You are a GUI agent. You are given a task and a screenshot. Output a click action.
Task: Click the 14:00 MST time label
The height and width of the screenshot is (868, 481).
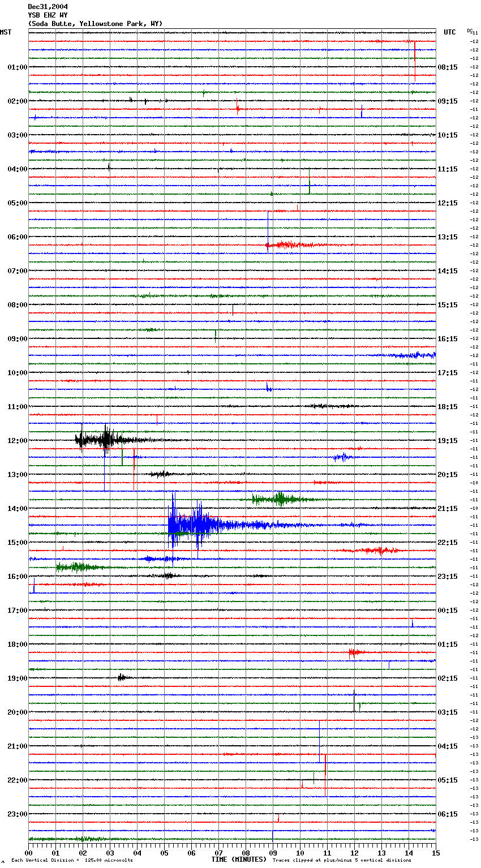(x=17, y=508)
